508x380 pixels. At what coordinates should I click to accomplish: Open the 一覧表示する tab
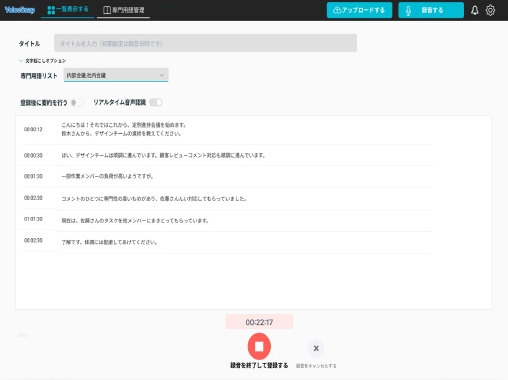pos(68,10)
